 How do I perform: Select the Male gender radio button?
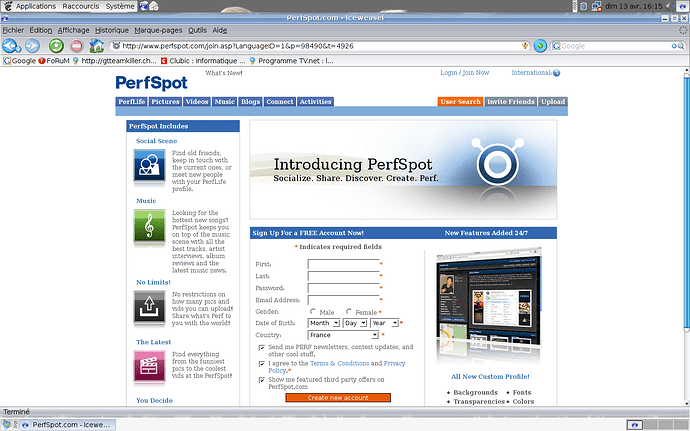[x=313, y=312]
